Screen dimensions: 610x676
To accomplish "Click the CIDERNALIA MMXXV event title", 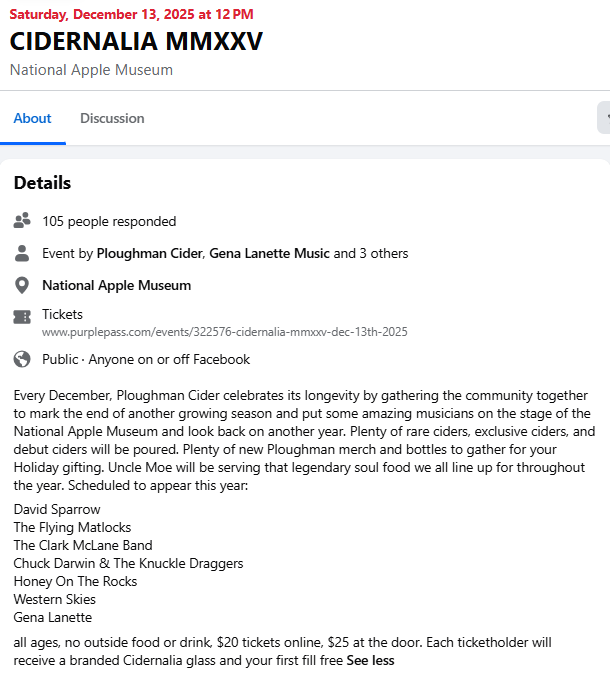I will (x=136, y=42).
